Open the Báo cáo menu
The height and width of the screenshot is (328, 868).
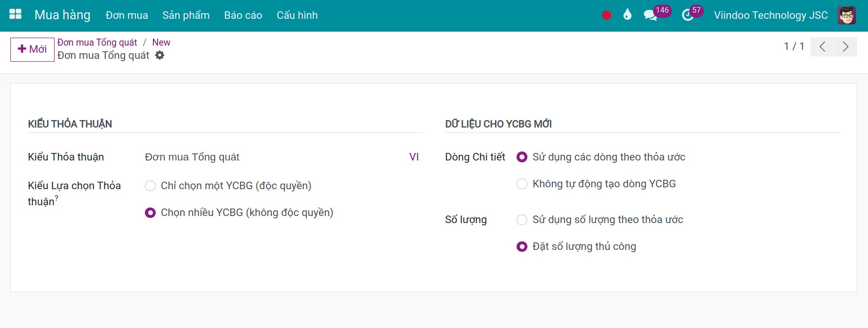point(243,15)
